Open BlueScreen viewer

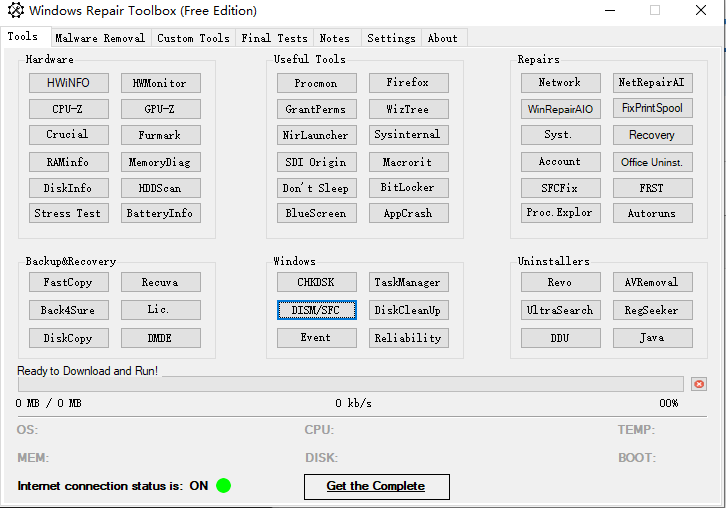click(317, 213)
